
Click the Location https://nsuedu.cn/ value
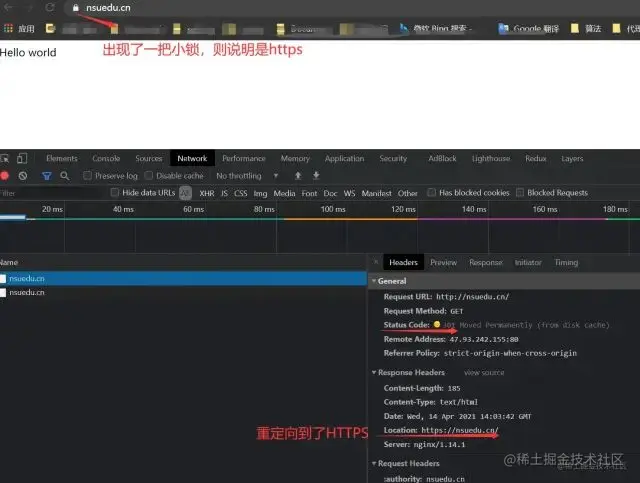[x=460, y=430]
